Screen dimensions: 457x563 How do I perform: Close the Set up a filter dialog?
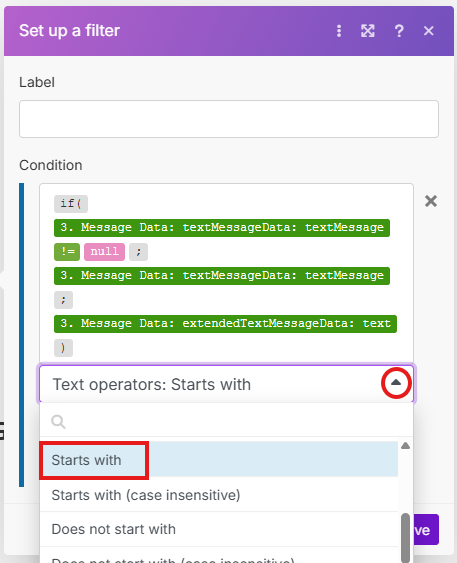pyautogui.click(x=429, y=31)
